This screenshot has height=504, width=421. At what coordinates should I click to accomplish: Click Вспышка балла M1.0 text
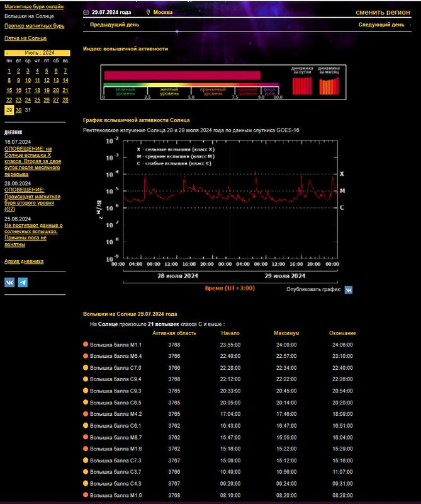pos(116,495)
